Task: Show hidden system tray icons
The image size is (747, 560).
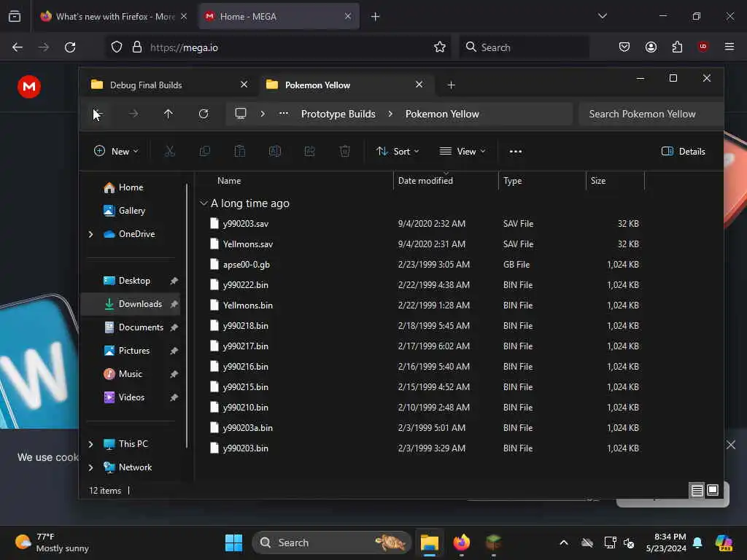Action: [x=564, y=542]
